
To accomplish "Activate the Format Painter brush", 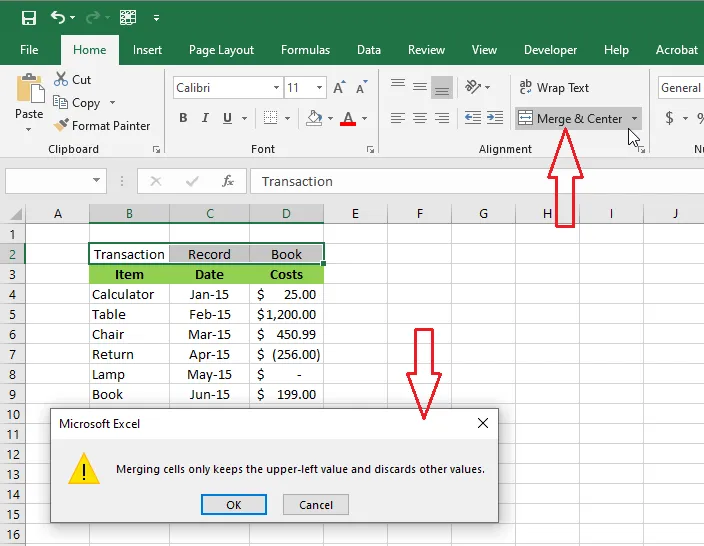I will [x=61, y=125].
